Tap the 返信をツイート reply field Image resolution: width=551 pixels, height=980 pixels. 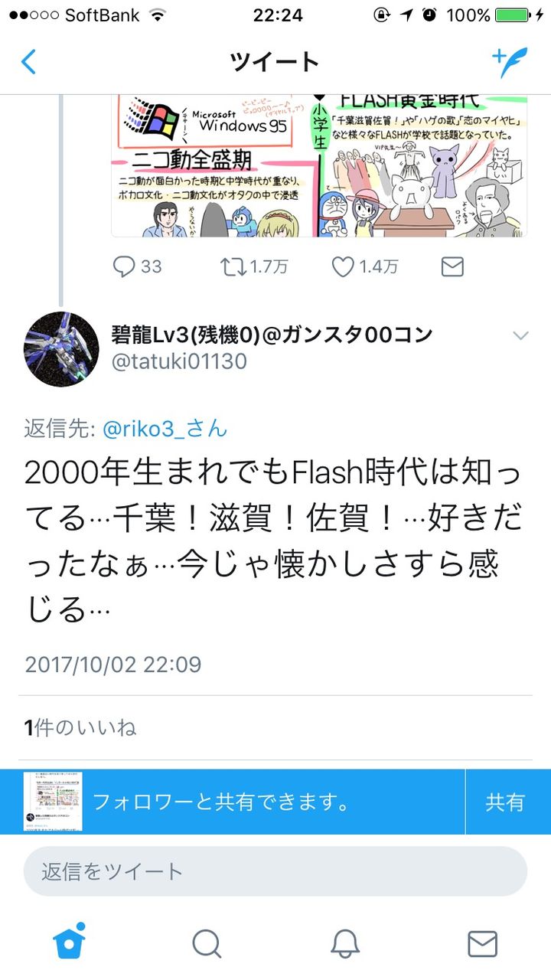click(275, 871)
